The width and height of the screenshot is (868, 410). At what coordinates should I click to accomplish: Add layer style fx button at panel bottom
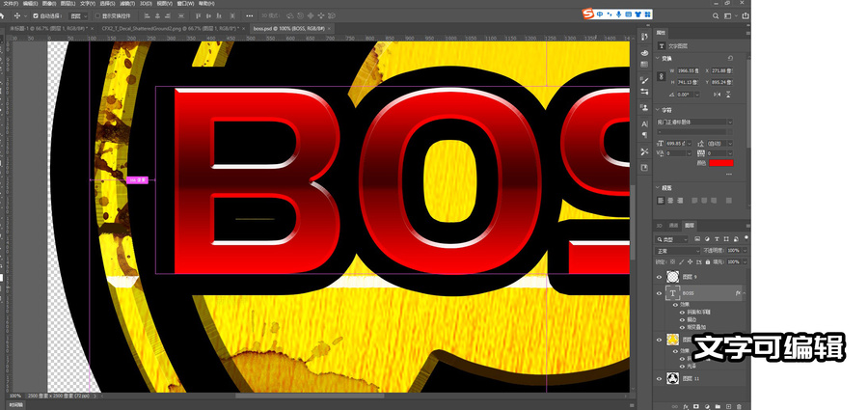click(x=686, y=407)
